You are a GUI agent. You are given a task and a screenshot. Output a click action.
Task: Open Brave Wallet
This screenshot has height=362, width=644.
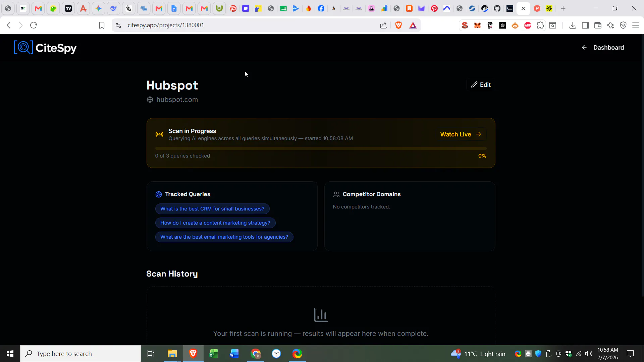pos(598,25)
